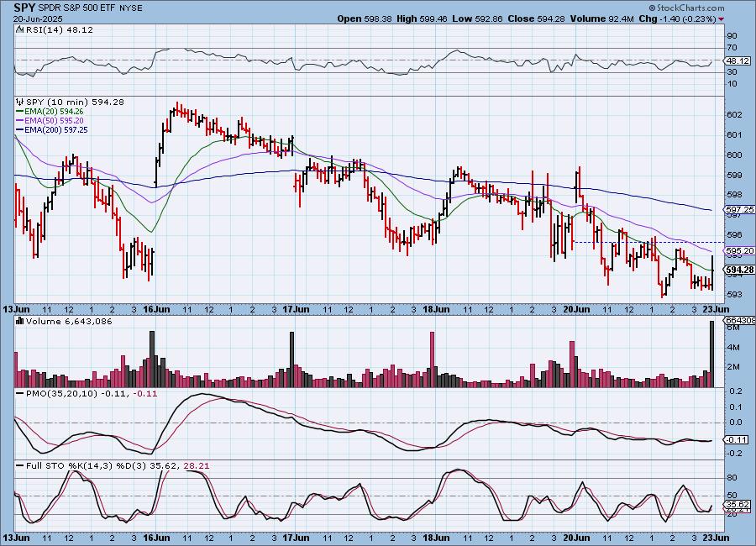This screenshot has width=756, height=546.
Task: Click the EMA(200) 597.25 legend text
Action: [x=56, y=129]
